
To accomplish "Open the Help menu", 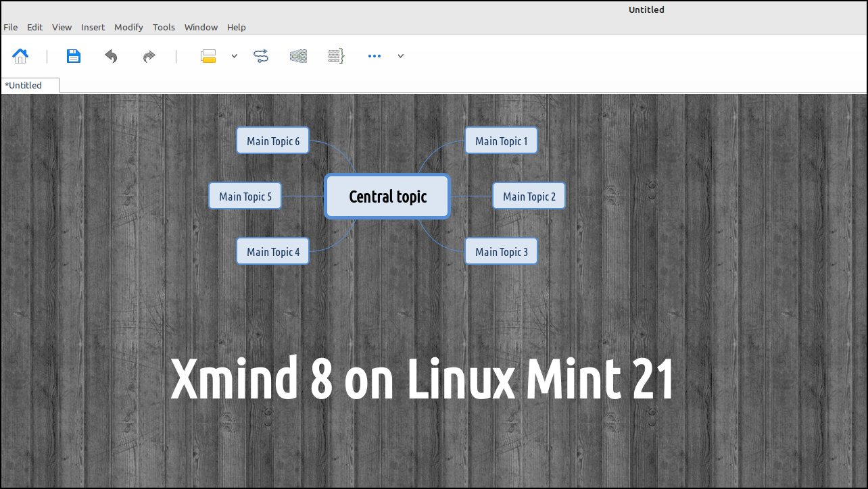I will (x=237, y=27).
